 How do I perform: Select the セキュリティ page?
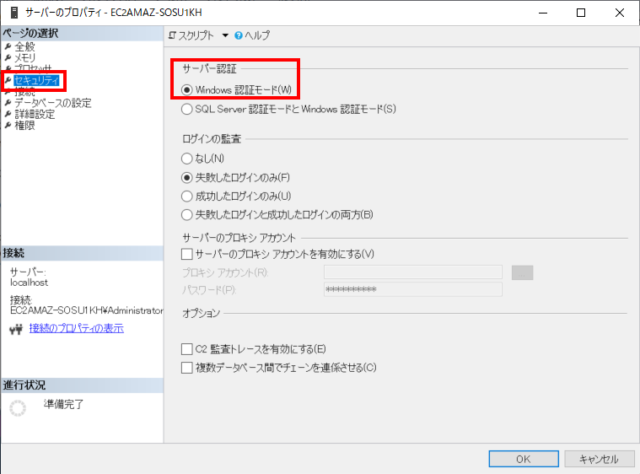pyautogui.click(x=37, y=80)
